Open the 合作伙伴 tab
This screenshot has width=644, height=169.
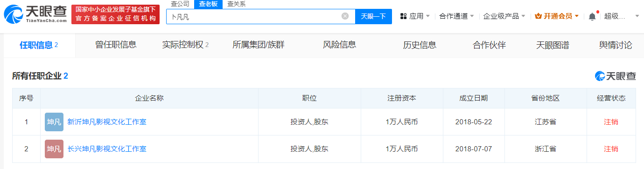pos(489,45)
